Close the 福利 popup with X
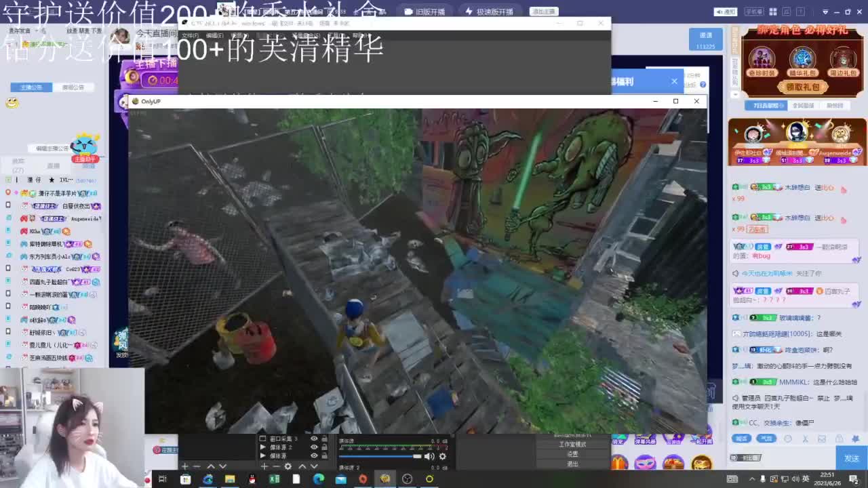Viewport: 868px width, 488px height. coord(674,81)
